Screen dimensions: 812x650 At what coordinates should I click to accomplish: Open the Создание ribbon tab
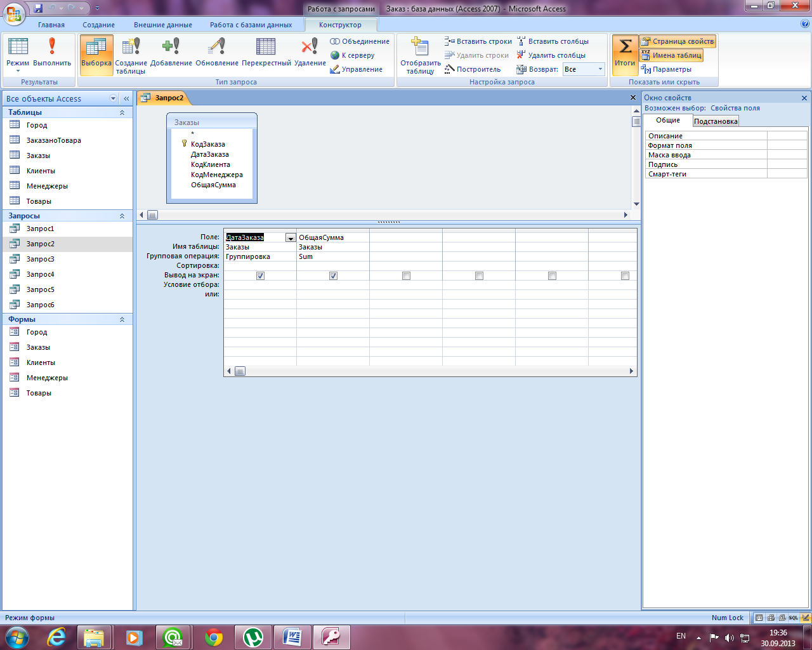point(99,25)
